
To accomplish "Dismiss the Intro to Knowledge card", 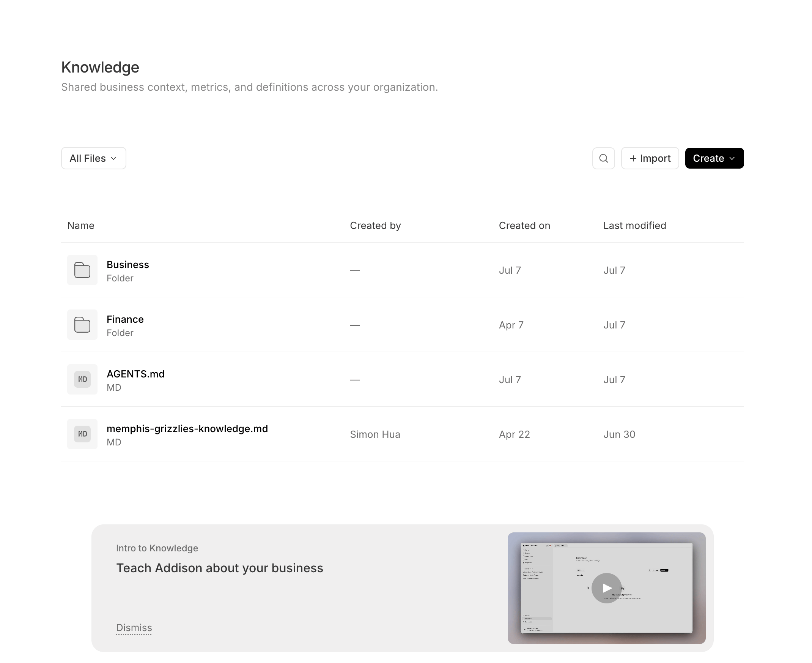I will [x=134, y=627].
